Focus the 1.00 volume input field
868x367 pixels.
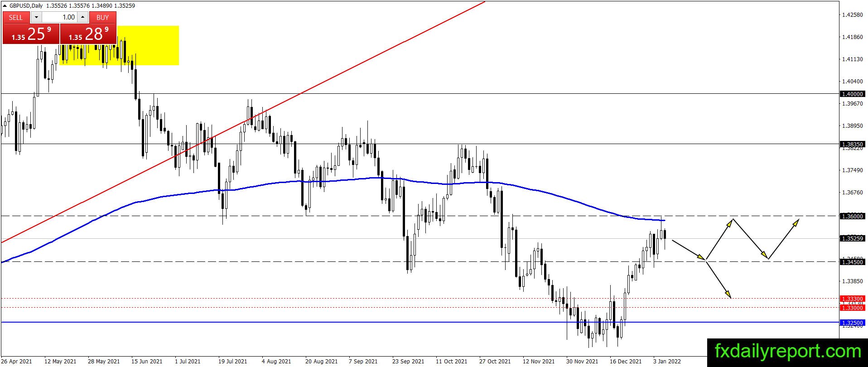click(59, 17)
